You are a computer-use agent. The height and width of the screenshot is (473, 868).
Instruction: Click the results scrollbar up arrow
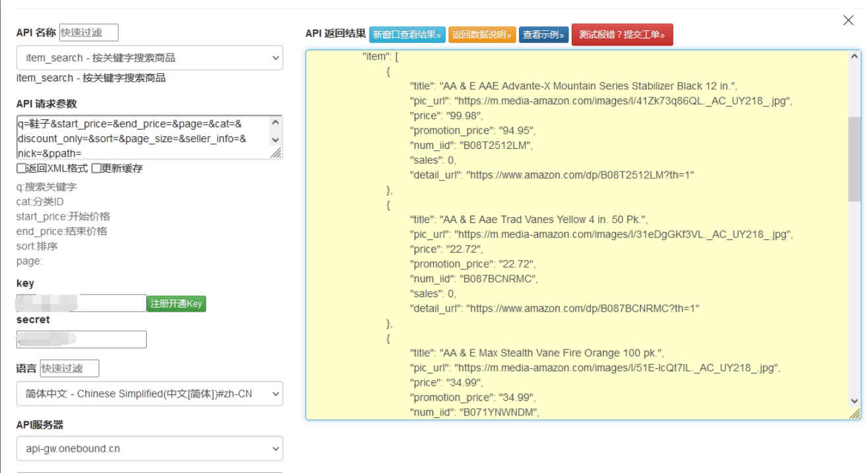click(x=855, y=56)
